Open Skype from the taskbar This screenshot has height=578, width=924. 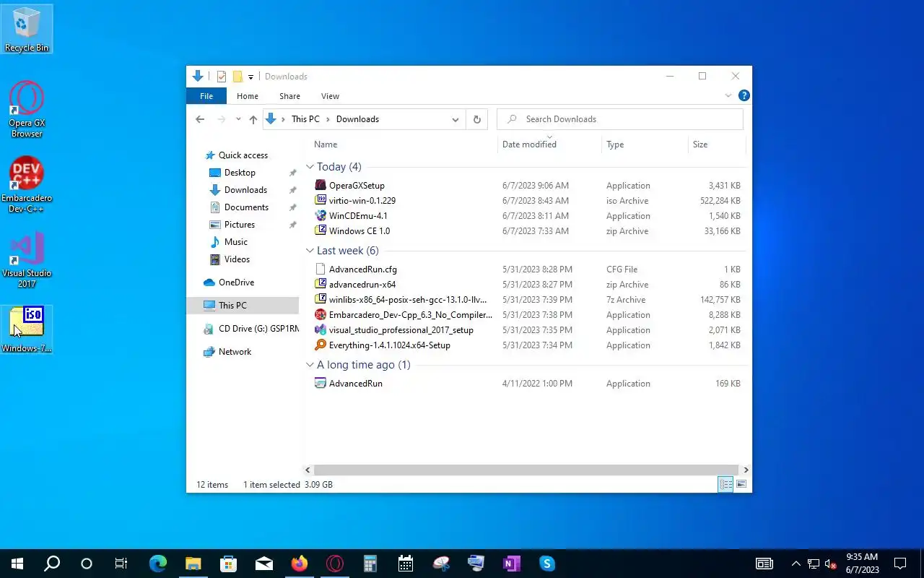click(x=546, y=564)
